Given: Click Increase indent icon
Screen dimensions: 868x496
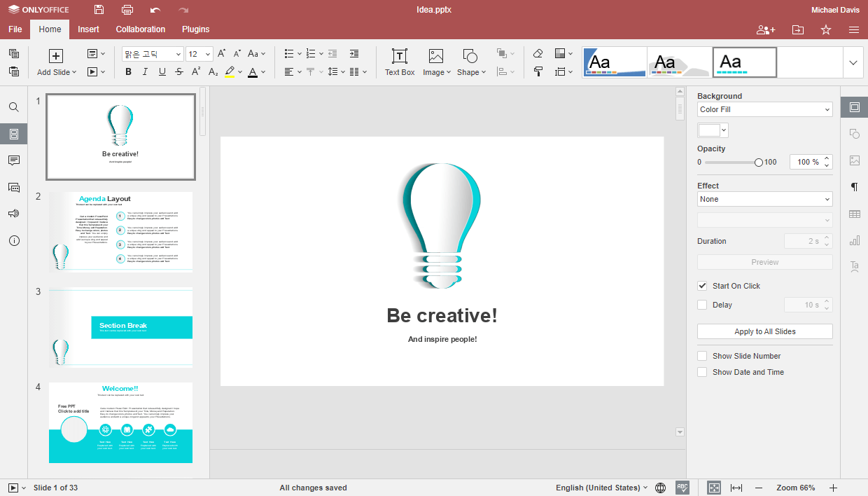Looking at the screenshot, I should pyautogui.click(x=354, y=54).
